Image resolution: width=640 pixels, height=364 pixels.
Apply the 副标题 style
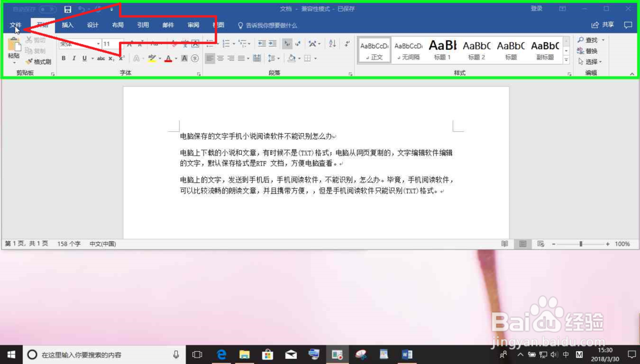coord(545,50)
